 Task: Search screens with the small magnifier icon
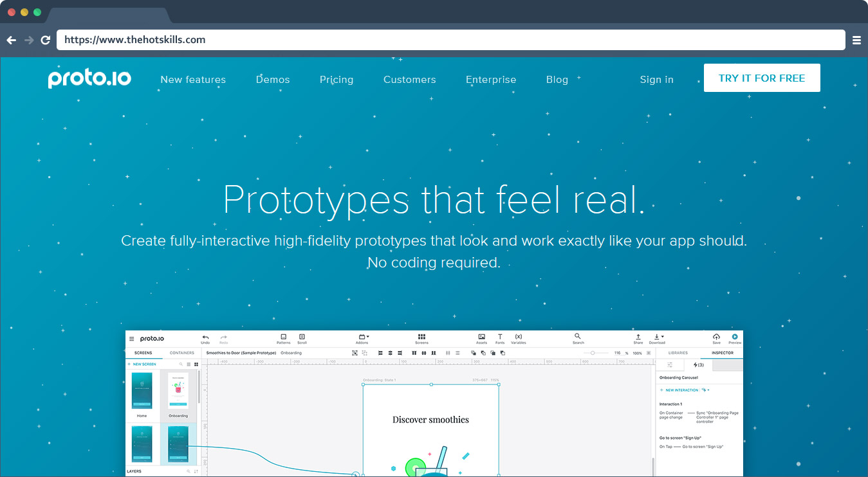pos(181,364)
